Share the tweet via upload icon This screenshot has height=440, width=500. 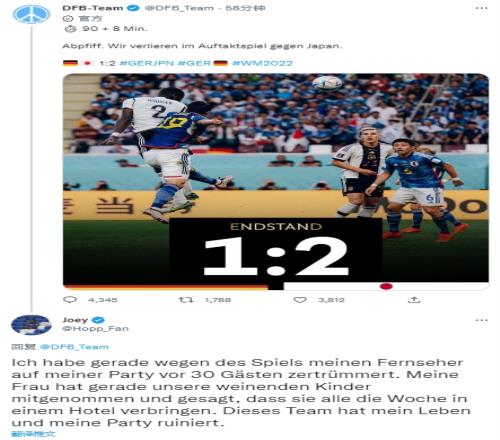(x=414, y=300)
